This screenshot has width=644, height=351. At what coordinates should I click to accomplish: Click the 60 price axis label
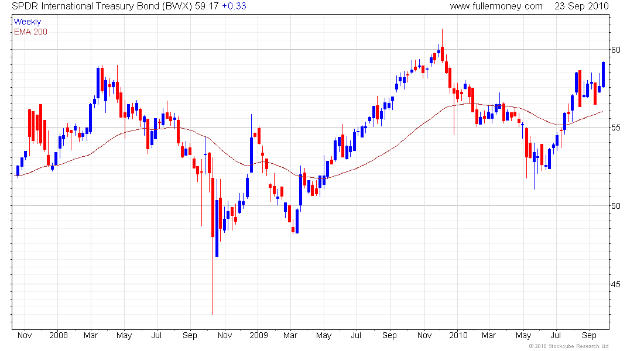tap(616, 50)
